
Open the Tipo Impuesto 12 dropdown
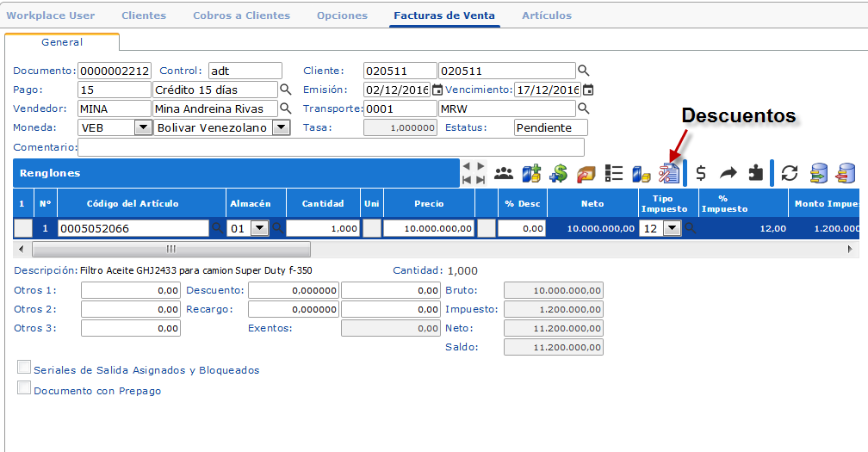(x=672, y=228)
